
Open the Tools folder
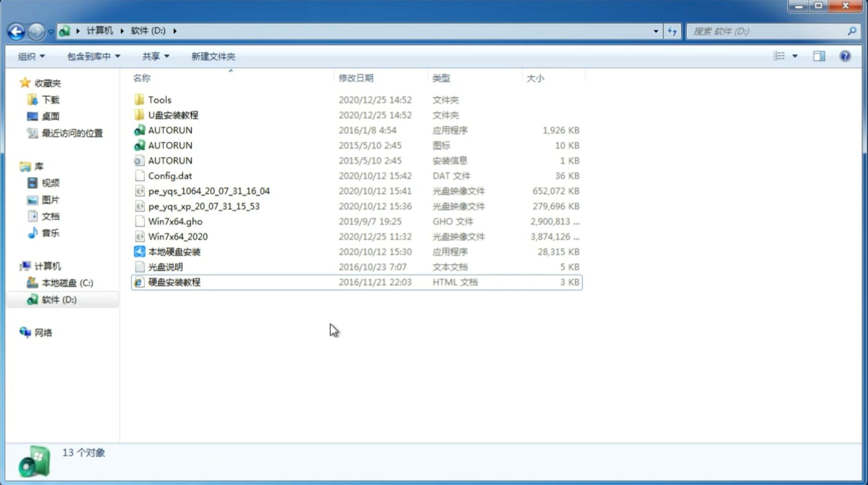click(159, 99)
